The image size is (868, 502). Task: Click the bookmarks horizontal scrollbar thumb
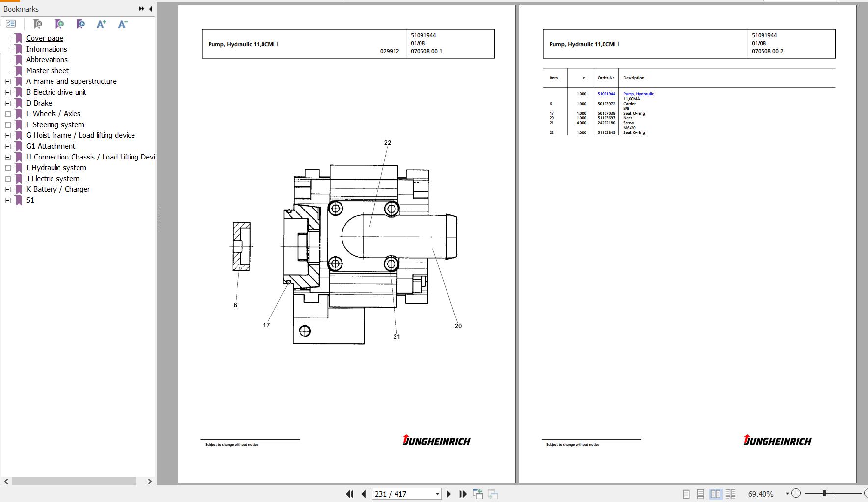(x=74, y=481)
